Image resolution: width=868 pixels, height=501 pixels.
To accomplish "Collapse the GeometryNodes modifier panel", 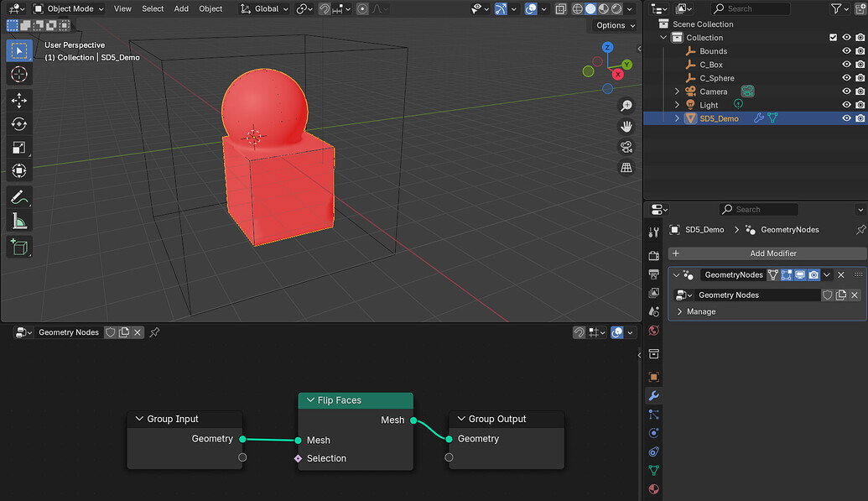I will pyautogui.click(x=677, y=275).
